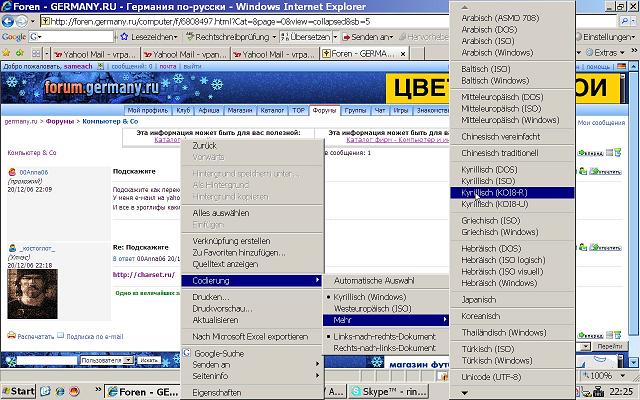Click the http://charset.ru/ link
This screenshot has height=400, width=640.
(x=144, y=274)
